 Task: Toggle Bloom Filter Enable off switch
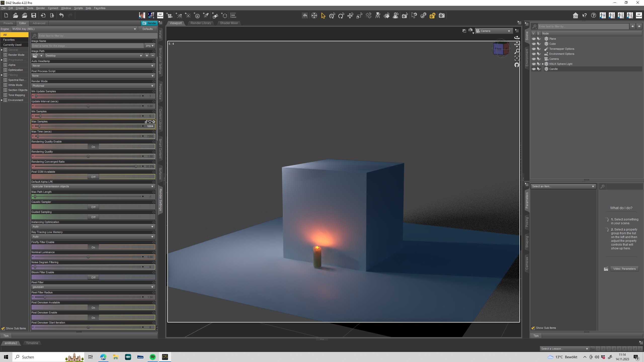93,278
